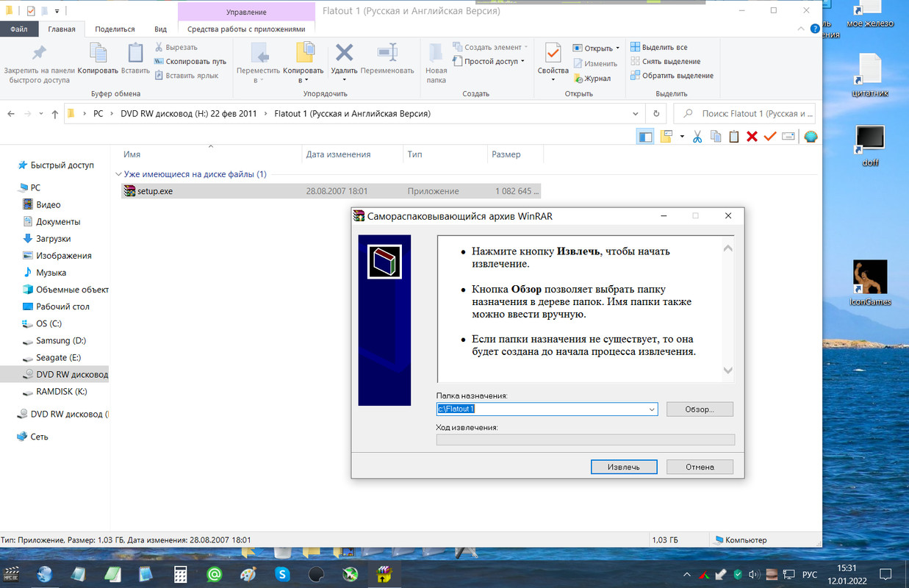Open the address bar history dropdown

[x=636, y=114]
